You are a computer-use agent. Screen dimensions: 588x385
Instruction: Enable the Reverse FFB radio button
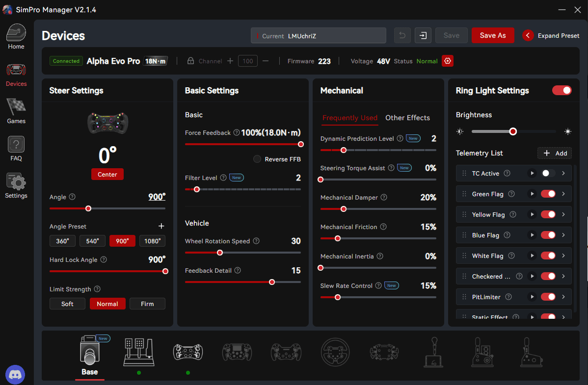257,159
